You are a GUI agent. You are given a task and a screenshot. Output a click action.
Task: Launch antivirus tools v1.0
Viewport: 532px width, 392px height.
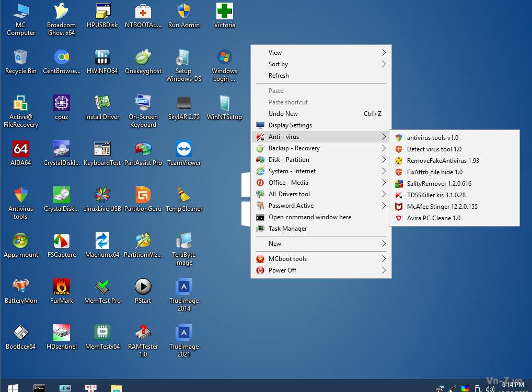point(454,138)
